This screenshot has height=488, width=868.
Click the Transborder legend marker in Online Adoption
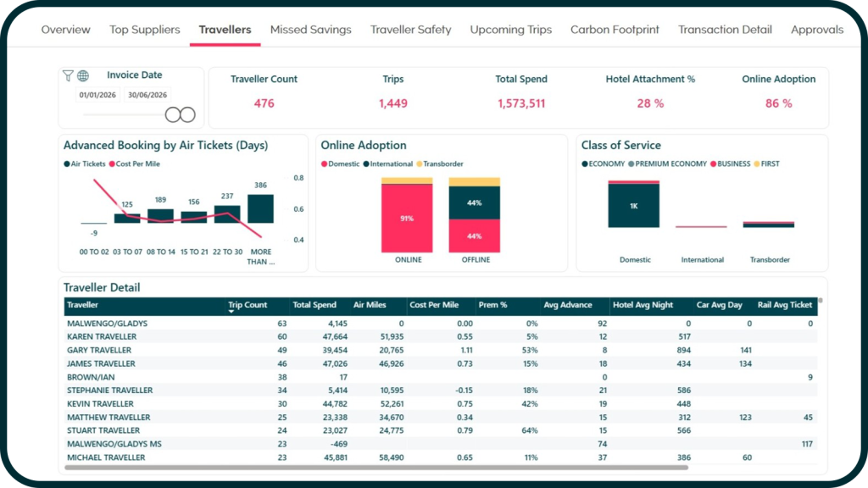(x=420, y=164)
